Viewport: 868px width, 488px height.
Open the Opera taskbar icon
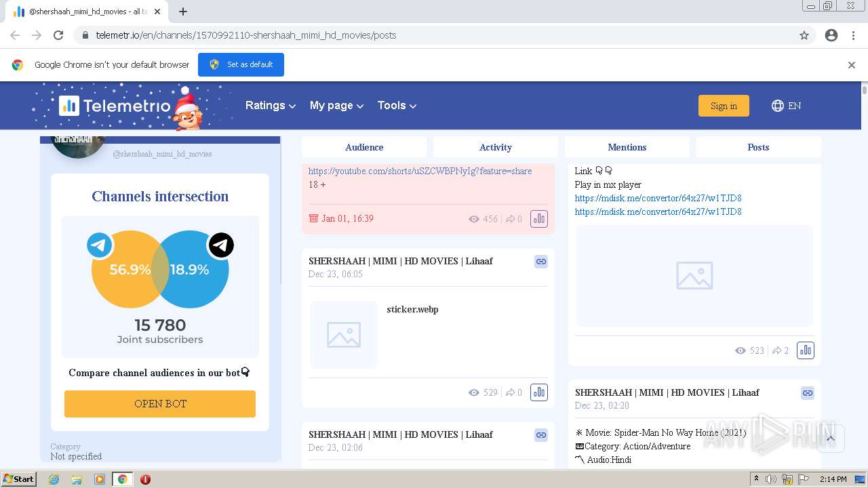tap(145, 479)
